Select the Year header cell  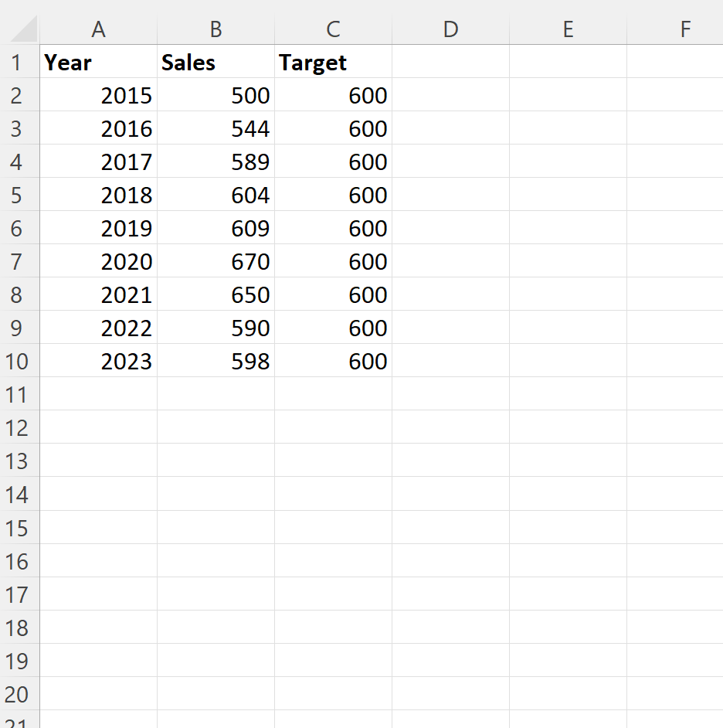pos(99,63)
